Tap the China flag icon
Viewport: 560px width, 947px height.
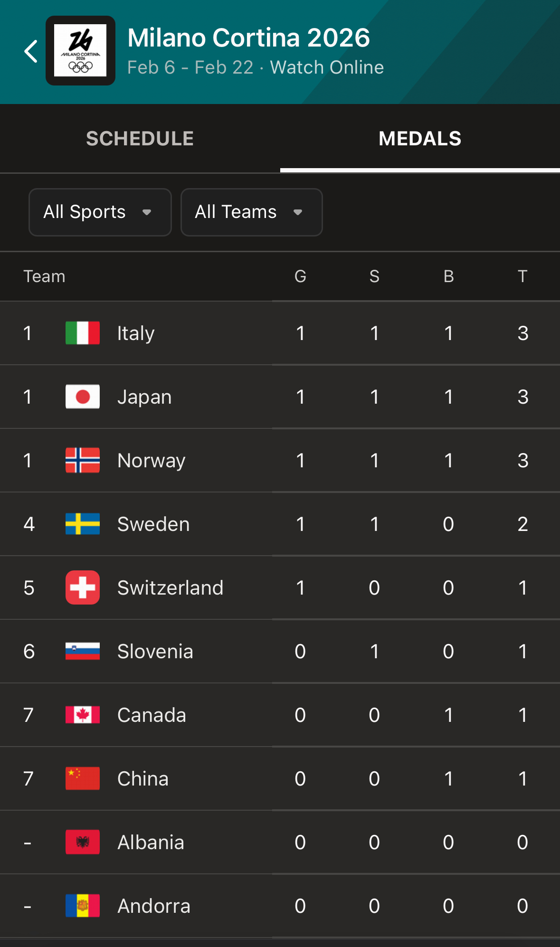click(83, 778)
